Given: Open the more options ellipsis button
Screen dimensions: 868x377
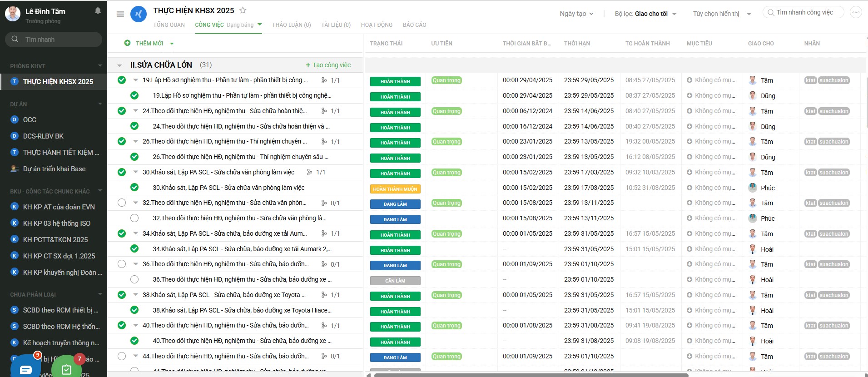Looking at the screenshot, I should coord(856,12).
